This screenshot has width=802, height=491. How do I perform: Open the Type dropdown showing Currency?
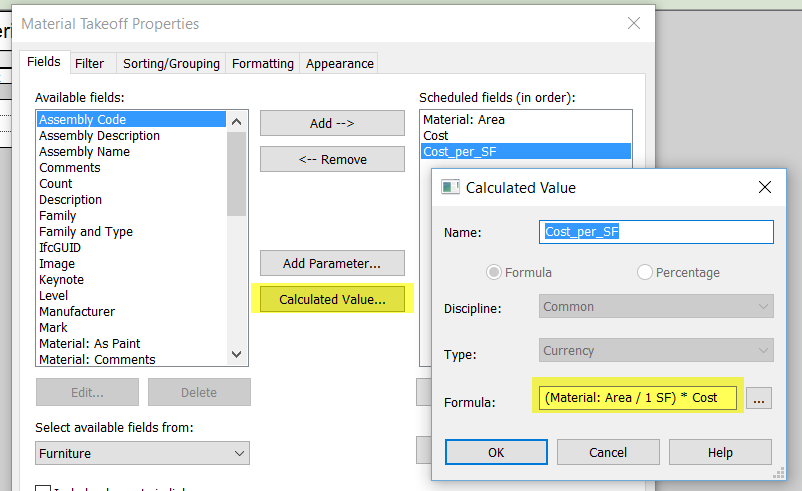656,350
